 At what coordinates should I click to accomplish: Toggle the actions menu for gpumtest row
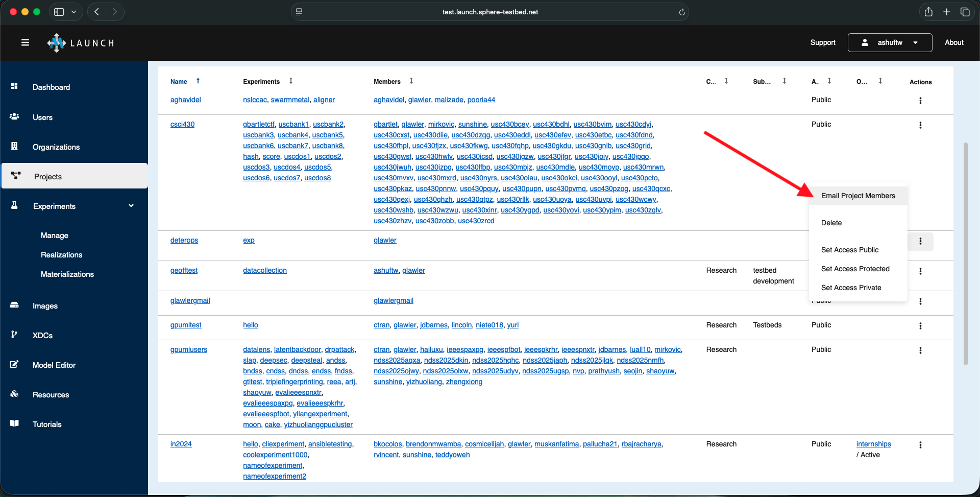(921, 326)
